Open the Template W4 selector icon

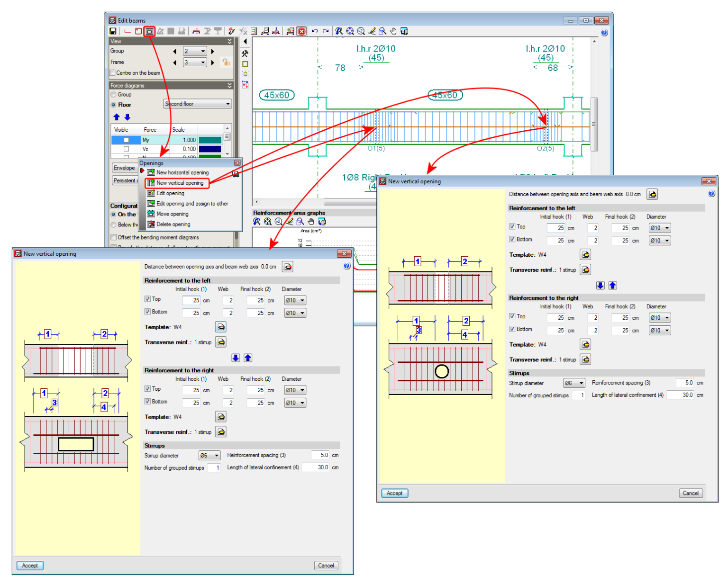[221, 326]
